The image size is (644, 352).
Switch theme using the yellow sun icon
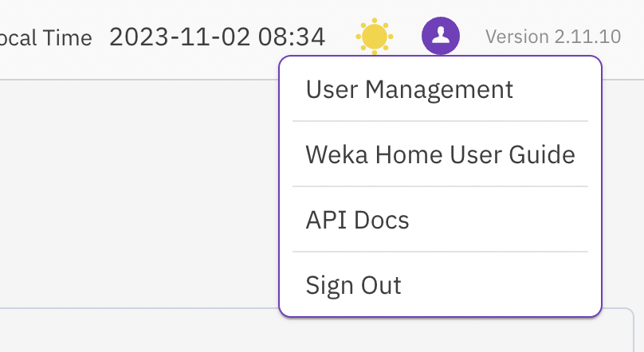point(374,37)
